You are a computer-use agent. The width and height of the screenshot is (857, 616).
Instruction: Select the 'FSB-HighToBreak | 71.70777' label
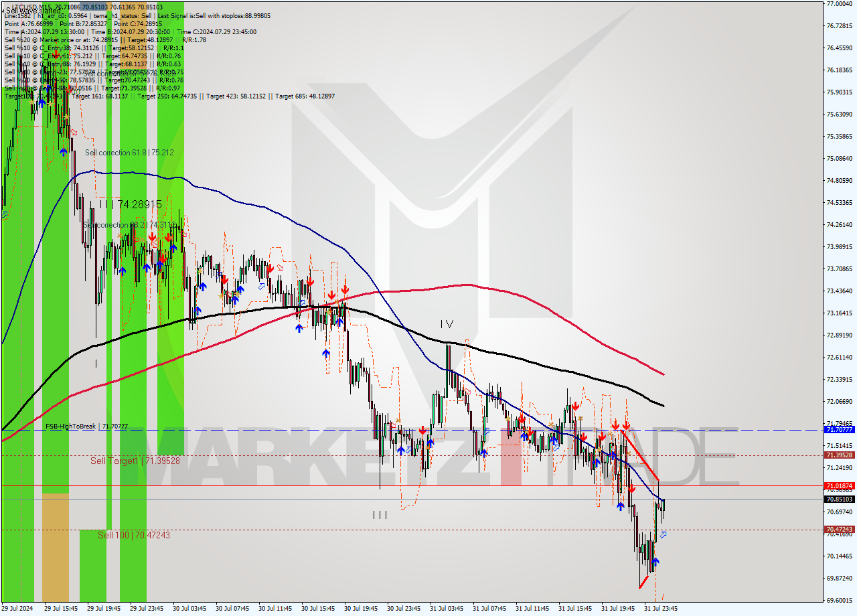click(86, 426)
